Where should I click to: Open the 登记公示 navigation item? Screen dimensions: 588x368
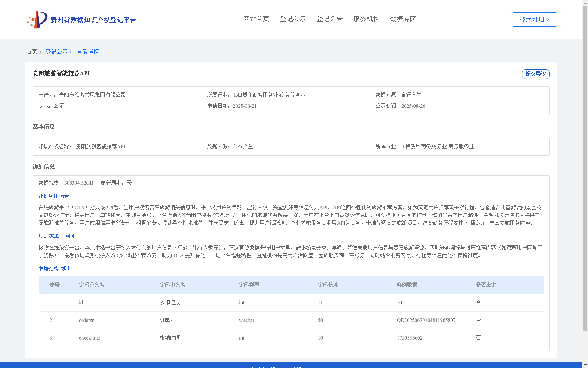[x=293, y=19]
